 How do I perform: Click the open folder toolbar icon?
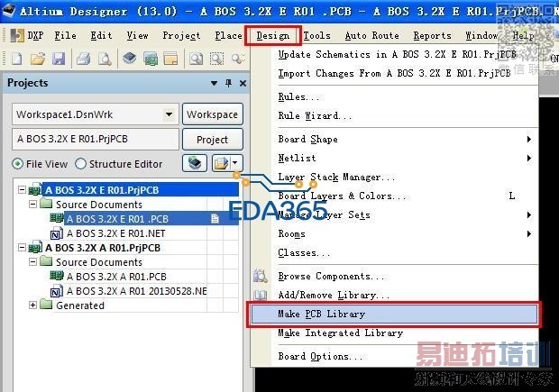click(x=38, y=59)
